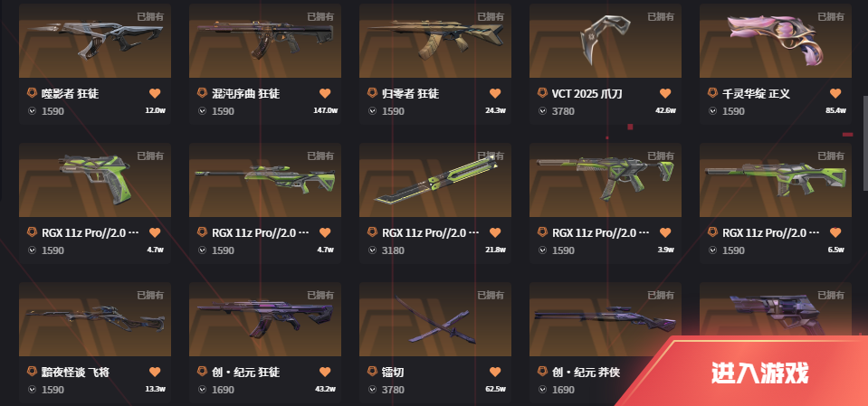Click tier badge icon beside 噬影者 狂徒
This screenshot has height=406, width=868.
(32, 93)
